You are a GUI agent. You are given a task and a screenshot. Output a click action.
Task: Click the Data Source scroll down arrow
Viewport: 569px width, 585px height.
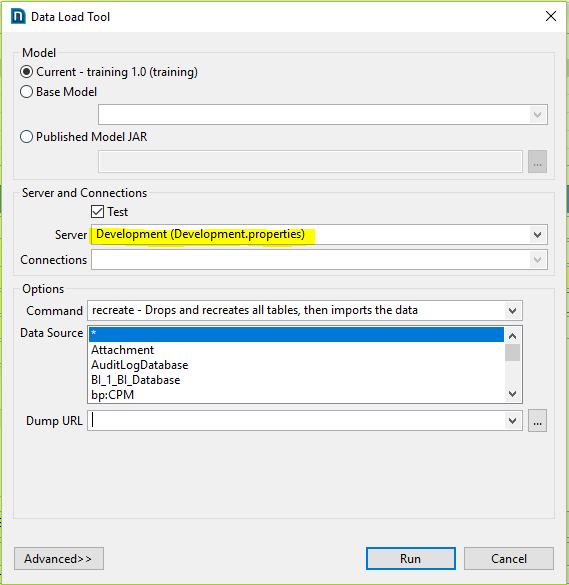click(x=512, y=394)
